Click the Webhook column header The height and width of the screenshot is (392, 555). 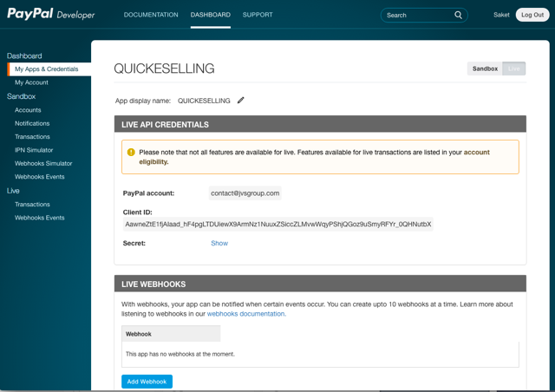point(171,334)
